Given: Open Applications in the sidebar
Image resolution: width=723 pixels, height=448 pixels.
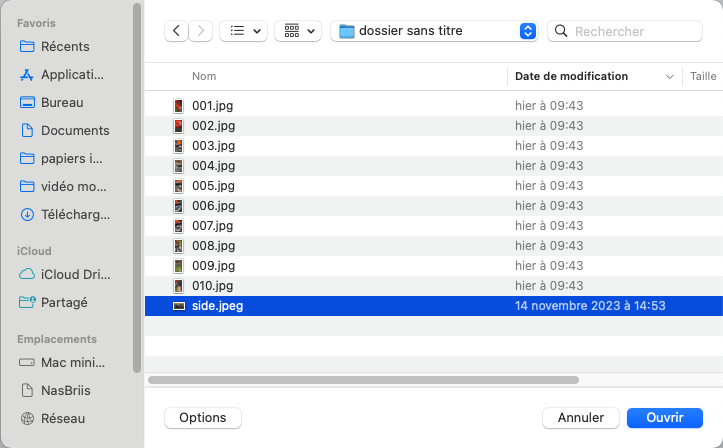Looking at the screenshot, I should tap(71, 74).
